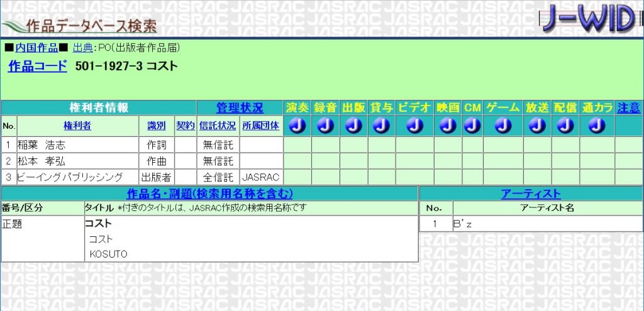The image size is (644, 311).
Task: Click work code 501-1927-3 コスト text
Action: pyautogui.click(x=126, y=66)
